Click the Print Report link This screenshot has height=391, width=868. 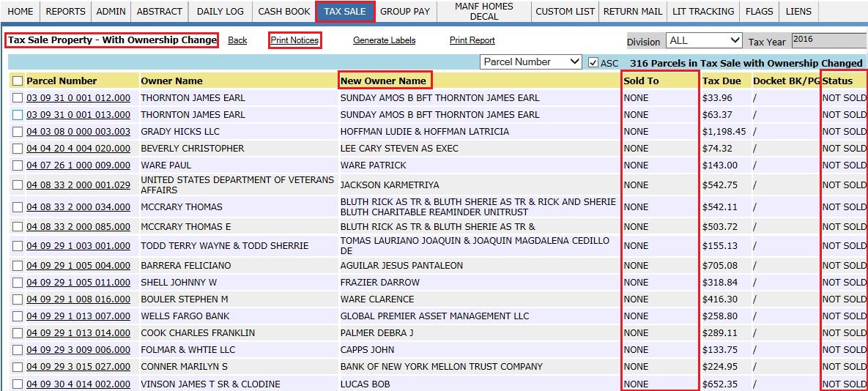[472, 40]
